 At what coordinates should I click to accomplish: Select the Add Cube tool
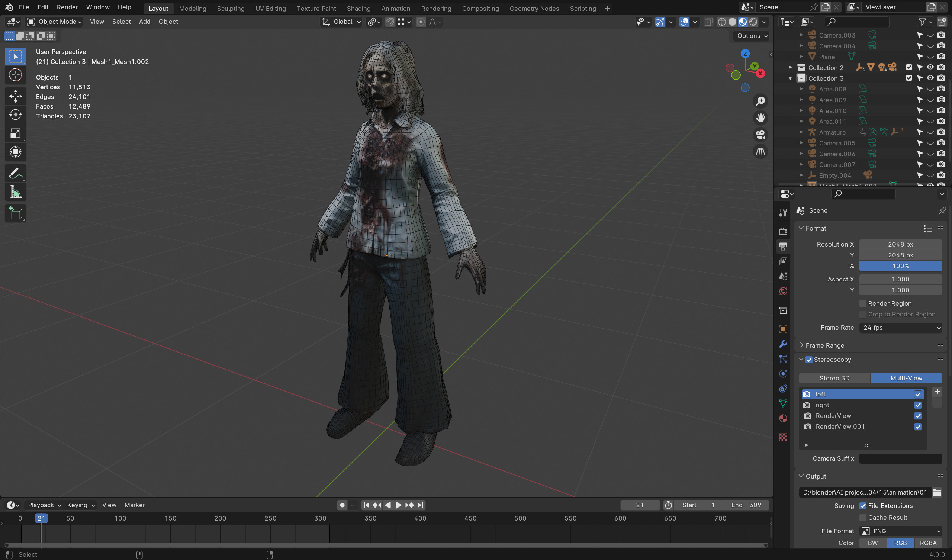16,213
